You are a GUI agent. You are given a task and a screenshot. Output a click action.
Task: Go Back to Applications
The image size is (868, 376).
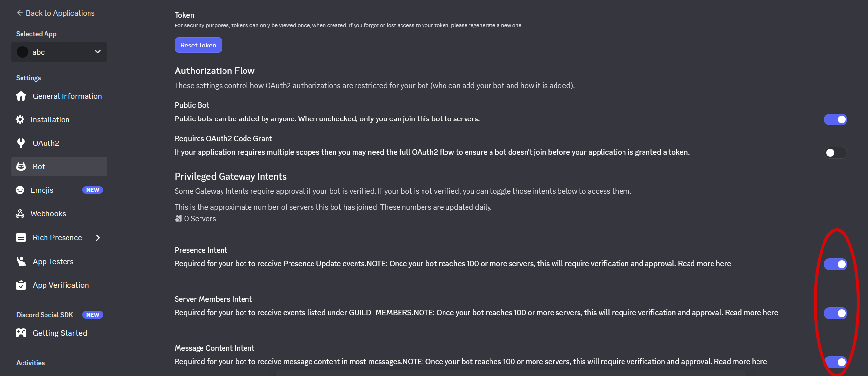click(55, 13)
